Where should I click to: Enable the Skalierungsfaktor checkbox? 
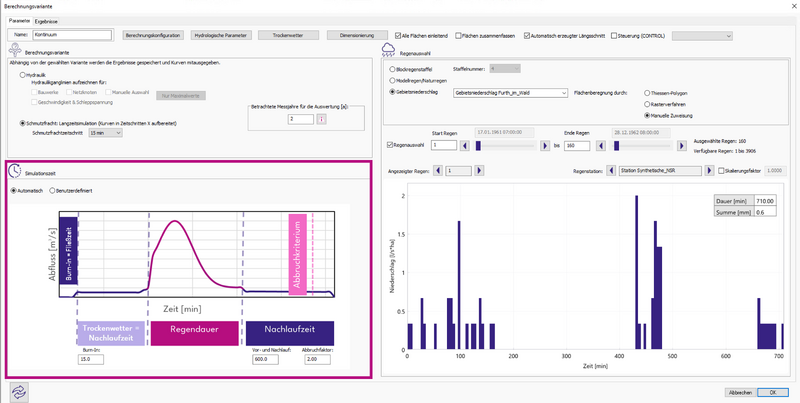(721, 170)
